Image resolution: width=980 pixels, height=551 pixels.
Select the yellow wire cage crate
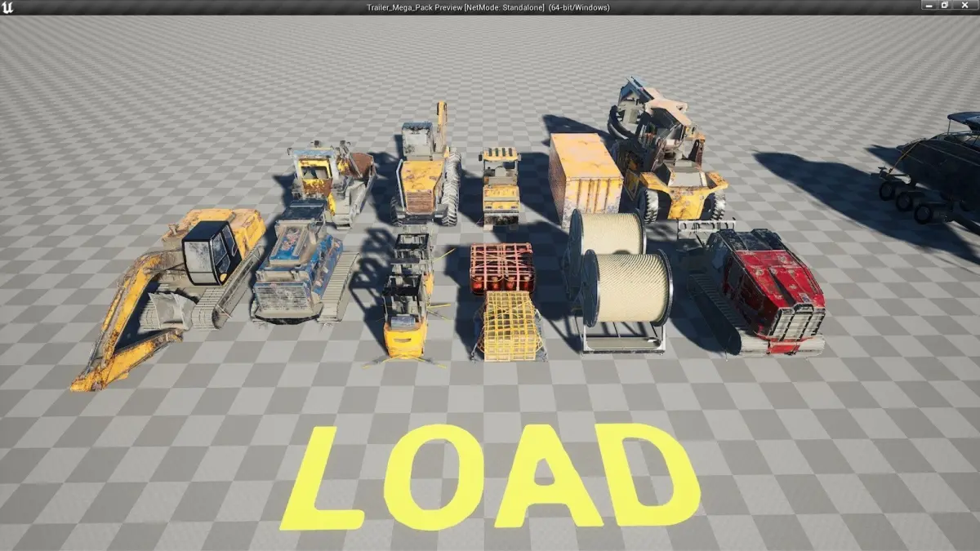[x=509, y=326]
